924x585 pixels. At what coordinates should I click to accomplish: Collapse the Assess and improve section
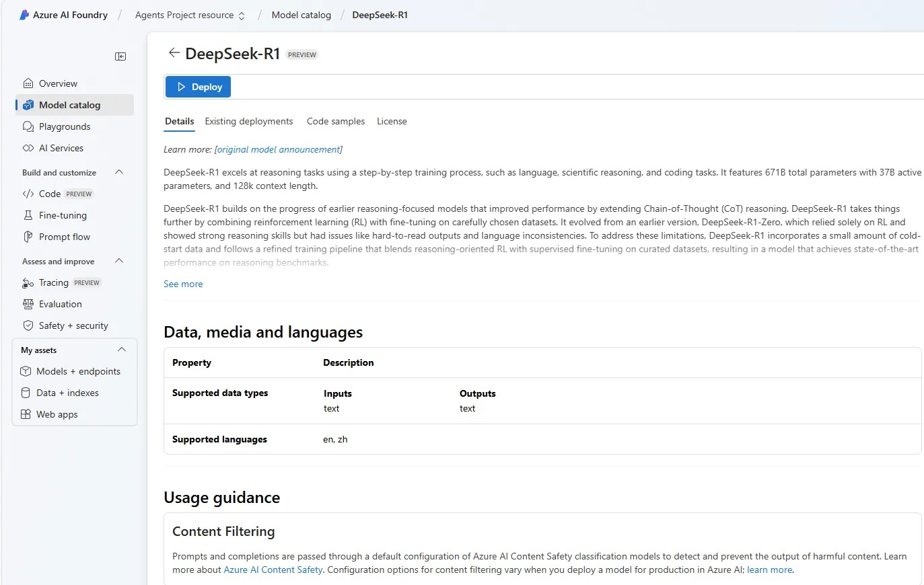(119, 261)
